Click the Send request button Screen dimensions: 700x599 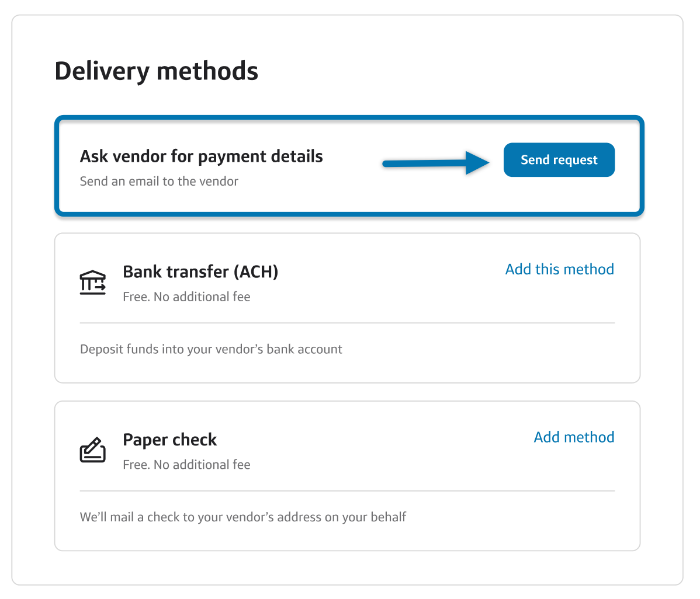point(559,160)
